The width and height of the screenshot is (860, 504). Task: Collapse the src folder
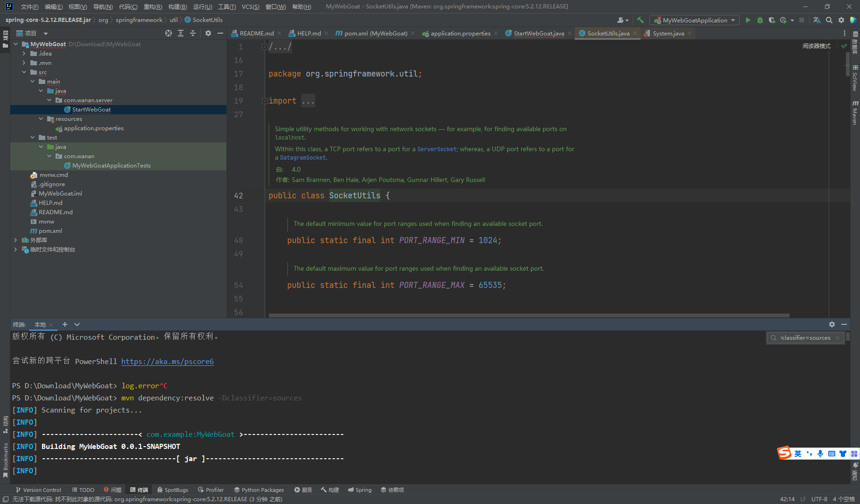point(24,72)
